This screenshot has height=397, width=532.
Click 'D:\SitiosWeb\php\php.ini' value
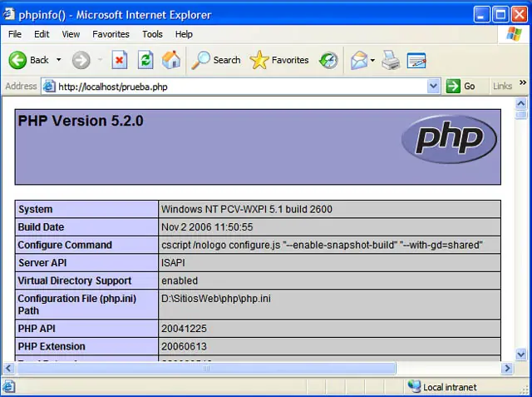[216, 299]
